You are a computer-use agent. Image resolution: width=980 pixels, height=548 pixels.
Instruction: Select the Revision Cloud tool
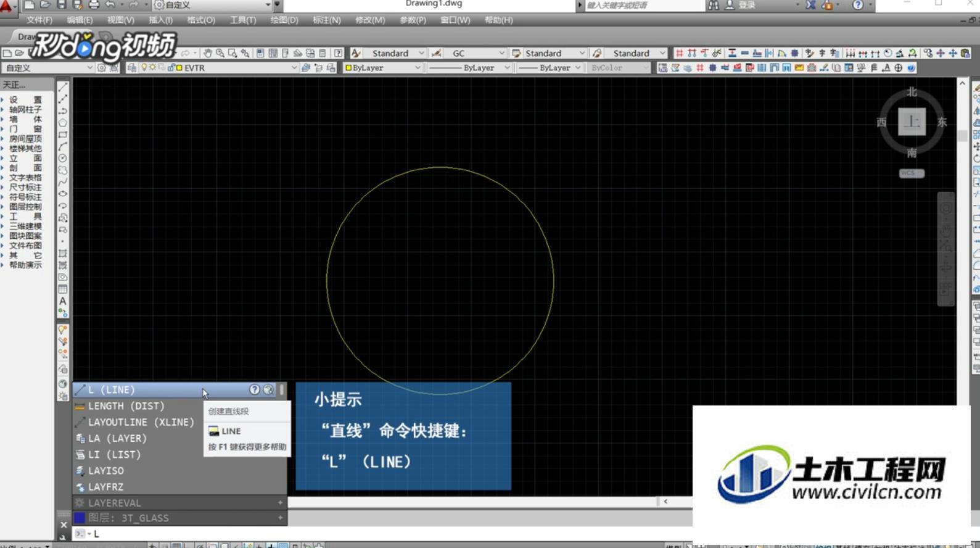[x=63, y=170]
